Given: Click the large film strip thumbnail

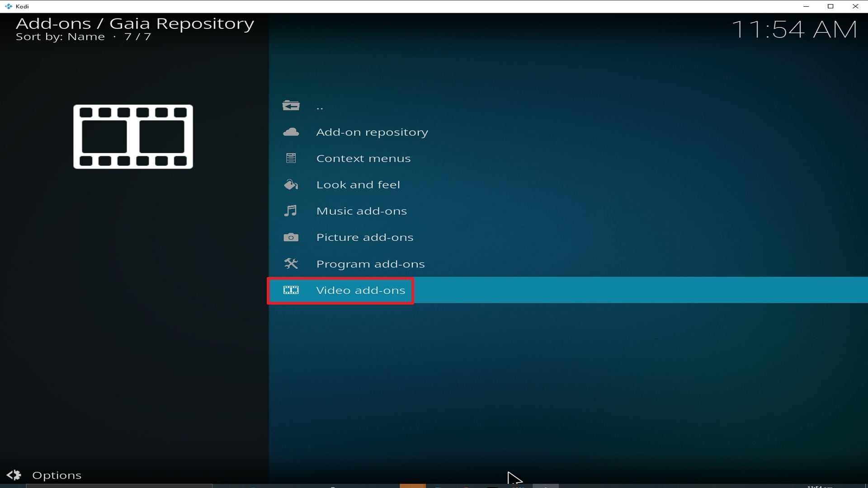Looking at the screenshot, I should (x=133, y=137).
